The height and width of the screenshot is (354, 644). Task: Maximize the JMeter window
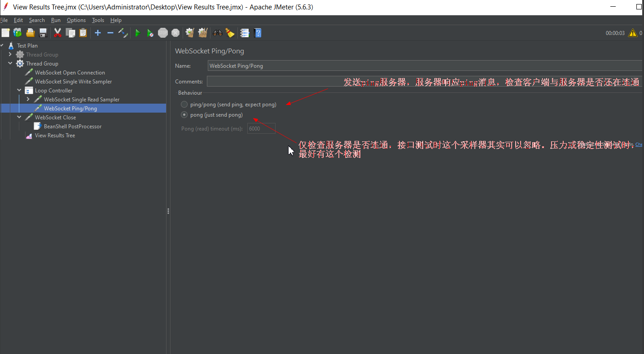tap(639, 7)
